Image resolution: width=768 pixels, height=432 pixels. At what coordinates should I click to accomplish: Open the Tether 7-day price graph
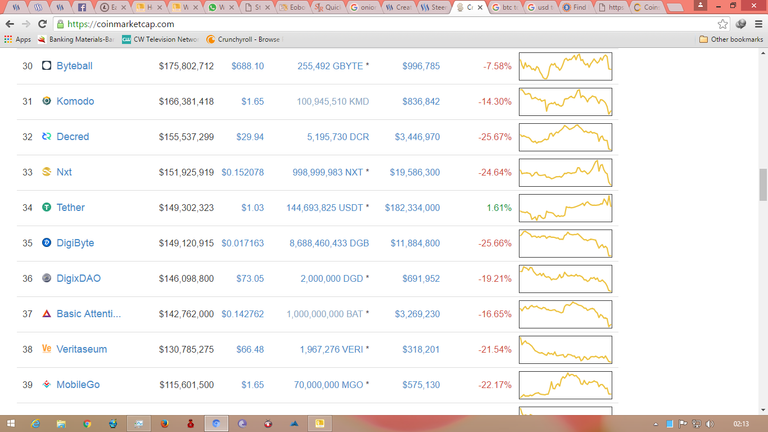(566, 208)
